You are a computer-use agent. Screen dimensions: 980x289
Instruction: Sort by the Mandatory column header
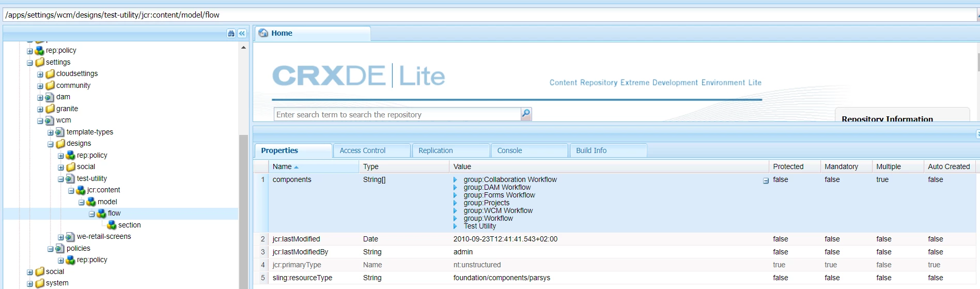click(846, 166)
